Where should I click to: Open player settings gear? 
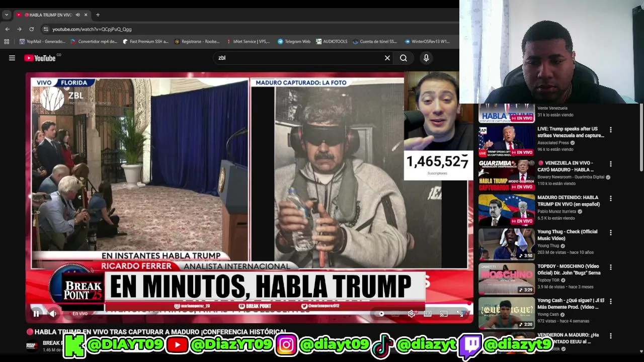[x=412, y=314]
